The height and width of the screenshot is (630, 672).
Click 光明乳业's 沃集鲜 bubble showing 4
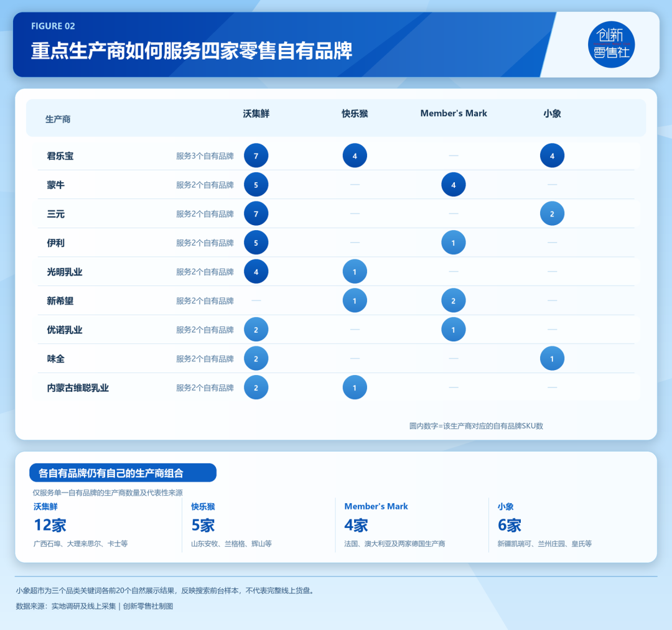(x=256, y=272)
